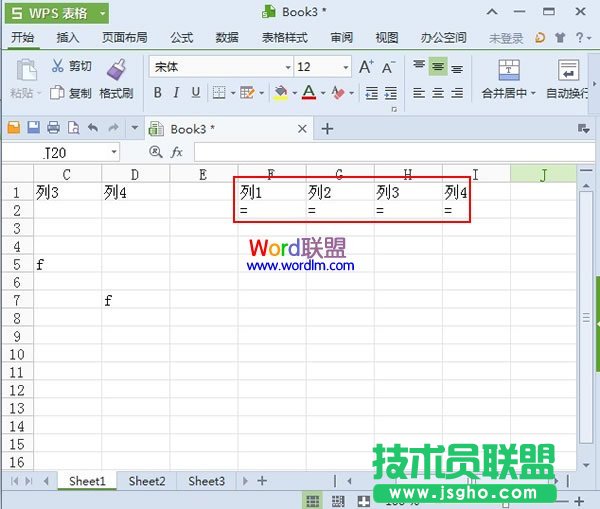Expand quick access toolbar customize arrow

135,127
